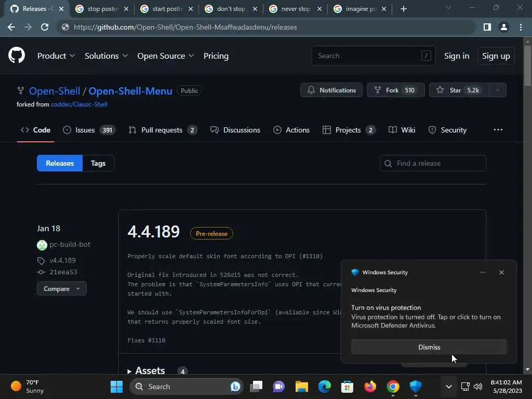The image size is (532, 399).
Task: Click the Find a release field
Action: point(433,163)
